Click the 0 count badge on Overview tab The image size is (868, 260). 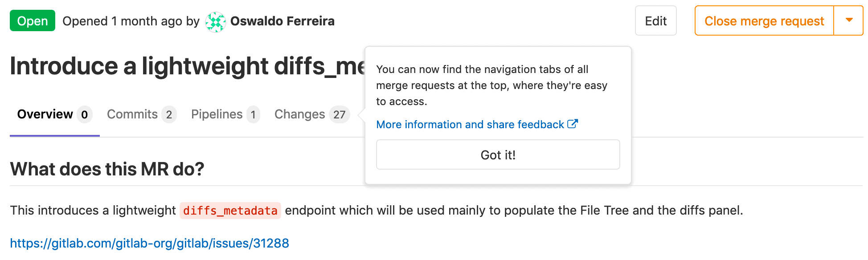click(x=83, y=114)
